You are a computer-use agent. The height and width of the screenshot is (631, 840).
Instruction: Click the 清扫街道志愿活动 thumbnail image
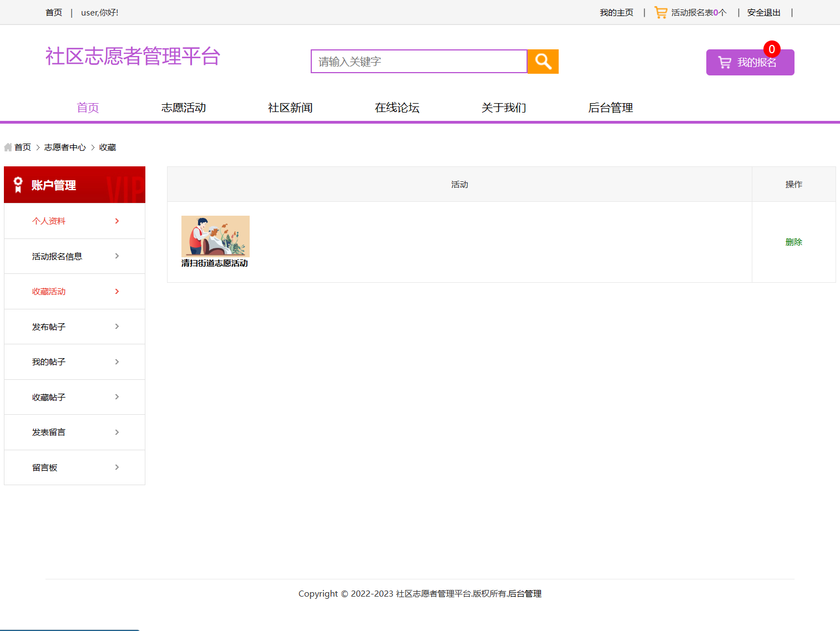pos(215,236)
